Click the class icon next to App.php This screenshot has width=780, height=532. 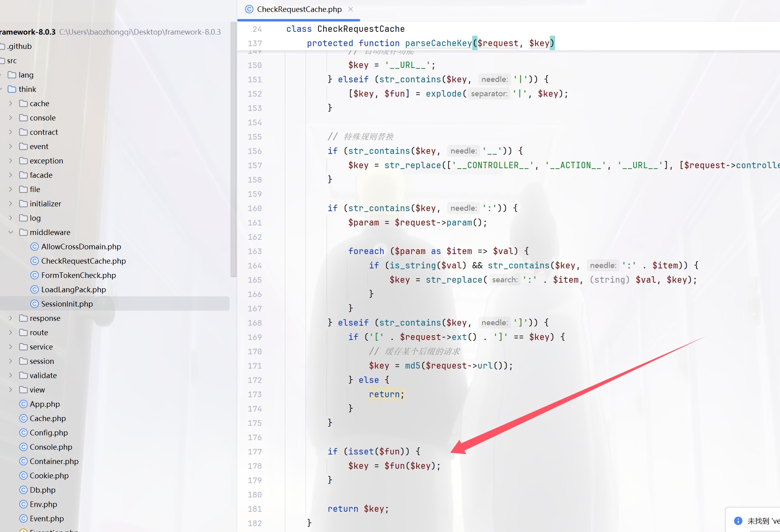point(23,404)
